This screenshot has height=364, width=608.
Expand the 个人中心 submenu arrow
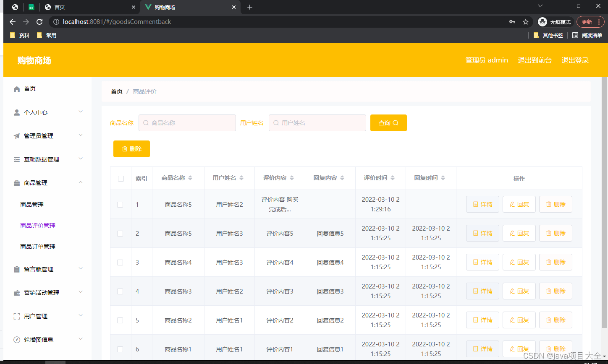point(81,112)
